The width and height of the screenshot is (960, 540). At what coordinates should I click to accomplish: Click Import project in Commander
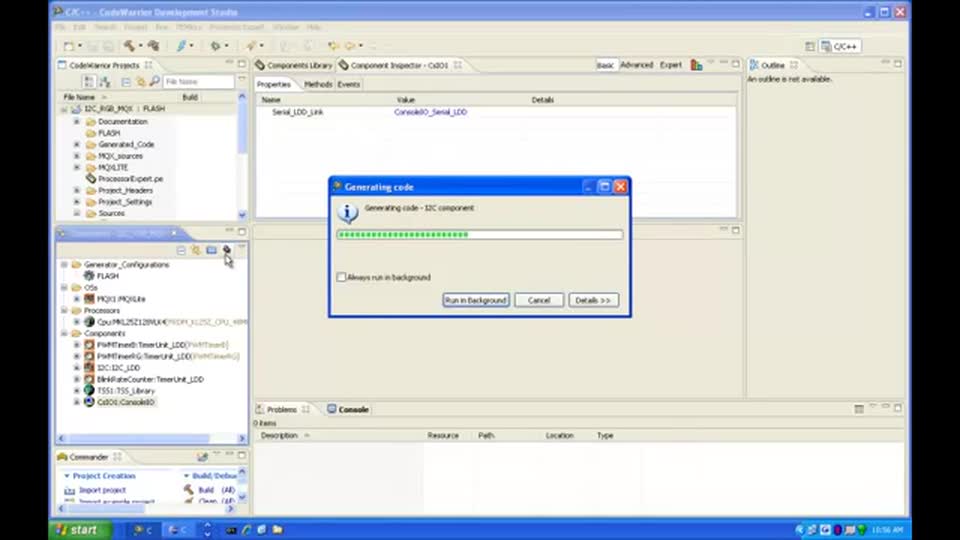click(102, 490)
